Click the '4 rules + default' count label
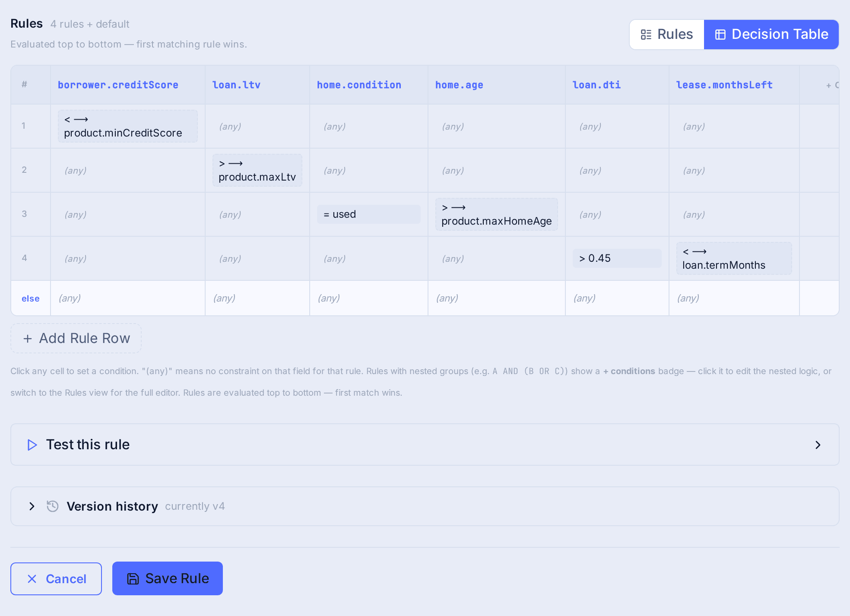The height and width of the screenshot is (616, 850). (x=90, y=24)
